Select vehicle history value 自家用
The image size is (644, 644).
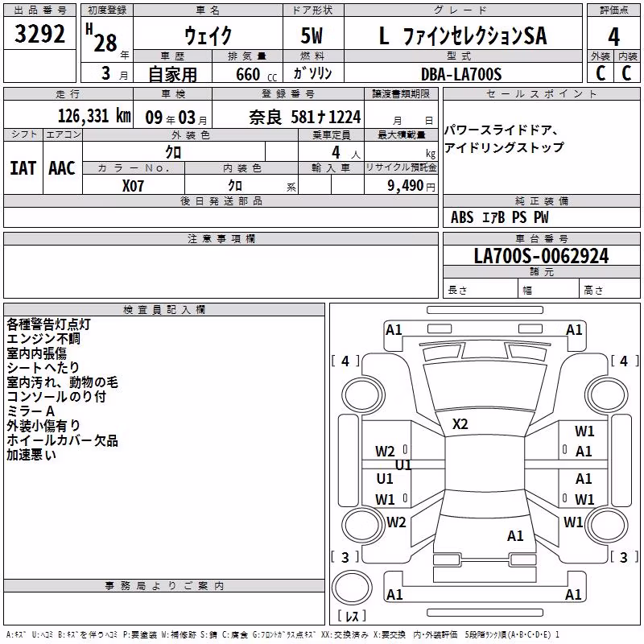pos(172,74)
